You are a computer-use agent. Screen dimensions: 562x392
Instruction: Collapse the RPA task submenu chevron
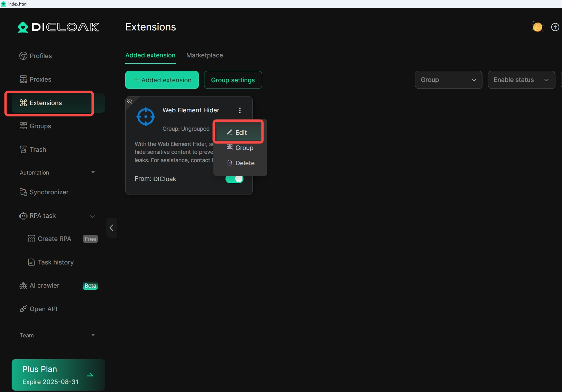[x=92, y=216]
